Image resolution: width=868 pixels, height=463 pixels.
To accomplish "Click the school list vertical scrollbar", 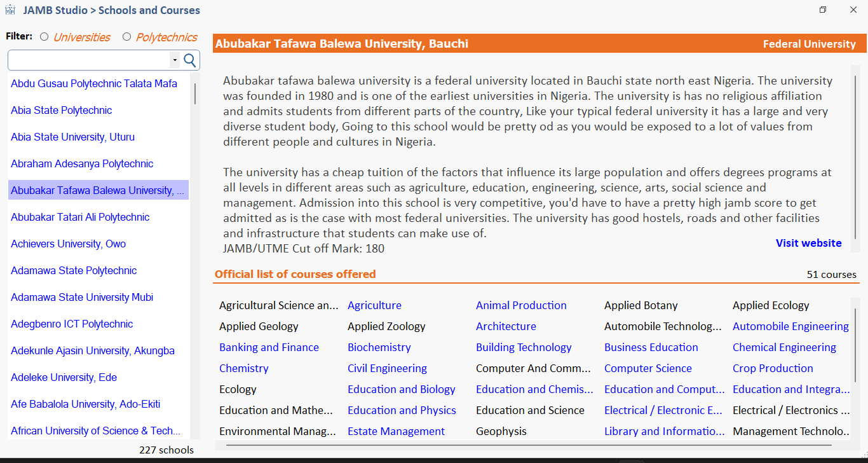I will pyautogui.click(x=194, y=92).
